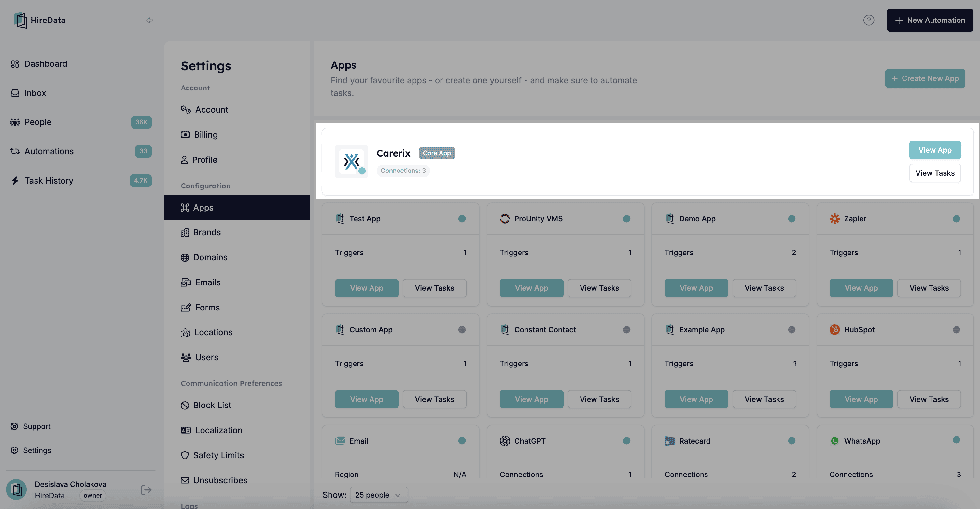Viewport: 980px width, 509px height.
Task: Click the WhatsApp logo icon
Action: 834,441
